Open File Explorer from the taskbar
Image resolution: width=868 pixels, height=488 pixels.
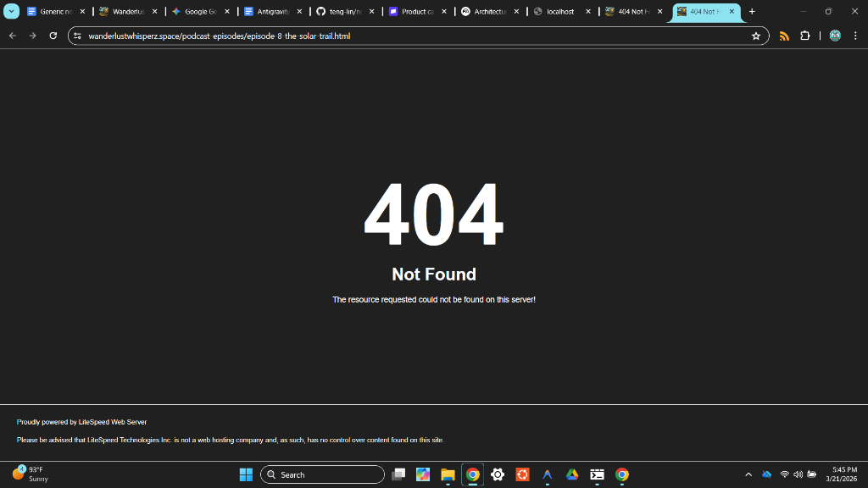coord(448,474)
